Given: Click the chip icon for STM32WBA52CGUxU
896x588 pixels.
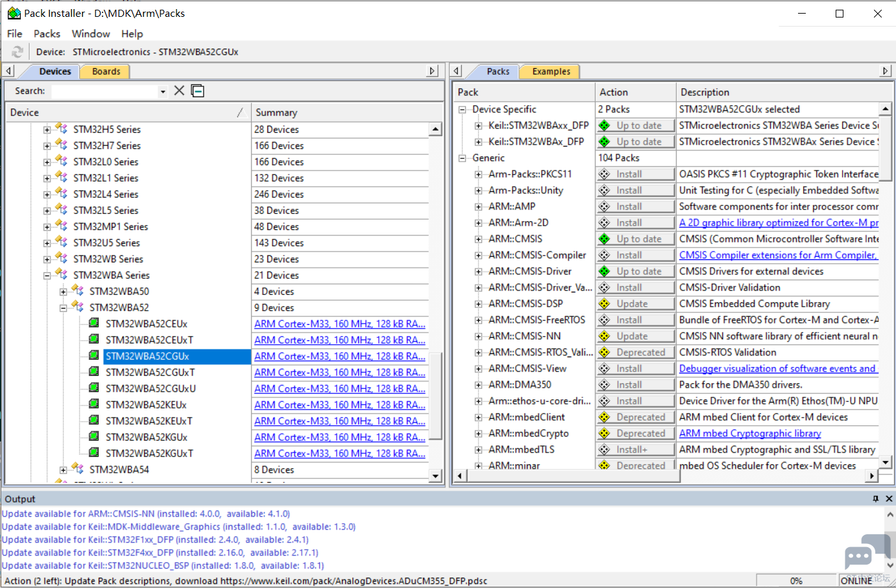Looking at the screenshot, I should (x=94, y=388).
